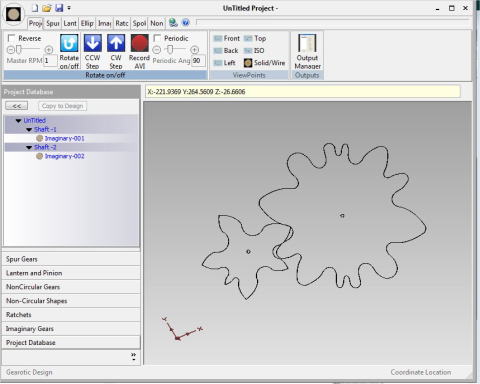Click the Rotate on/off icon
Viewport: 480px width, 384px height.
pos(69,43)
